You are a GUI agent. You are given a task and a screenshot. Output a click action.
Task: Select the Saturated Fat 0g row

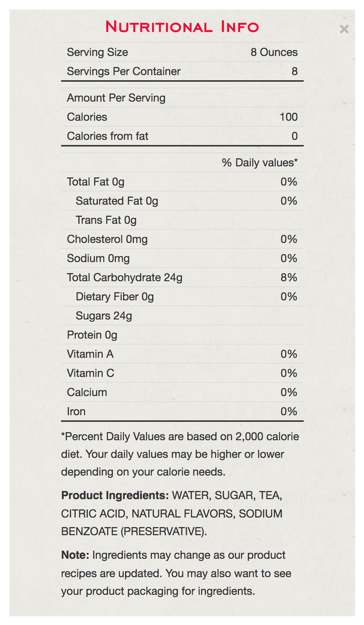(182, 201)
